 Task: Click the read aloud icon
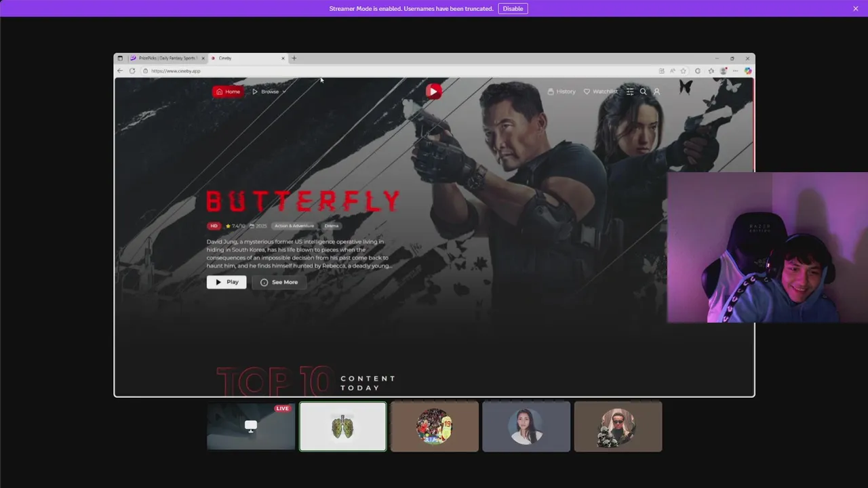click(x=673, y=70)
